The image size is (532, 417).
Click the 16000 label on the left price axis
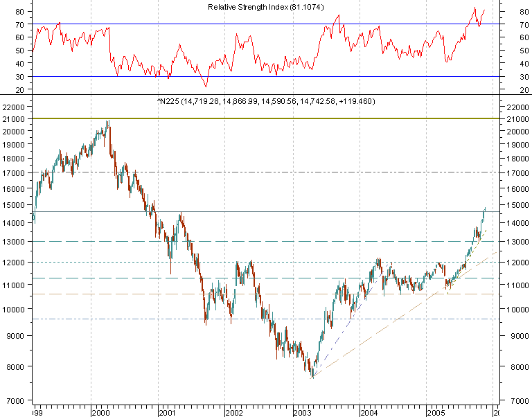[x=14, y=188]
